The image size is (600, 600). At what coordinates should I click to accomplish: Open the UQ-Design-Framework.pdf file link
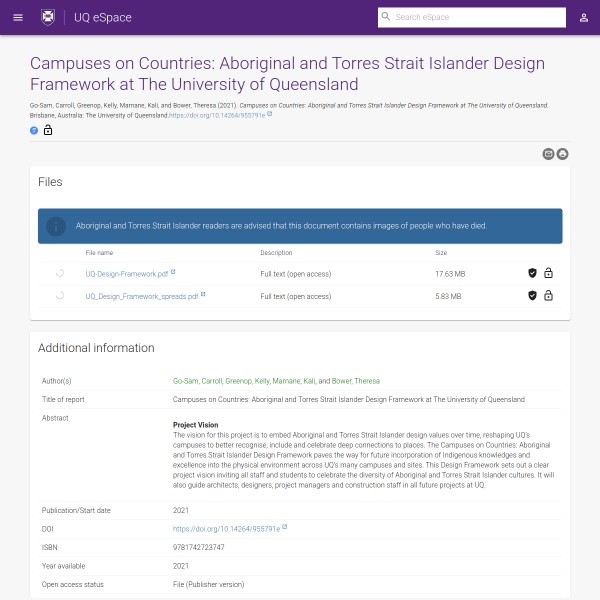tap(126, 273)
